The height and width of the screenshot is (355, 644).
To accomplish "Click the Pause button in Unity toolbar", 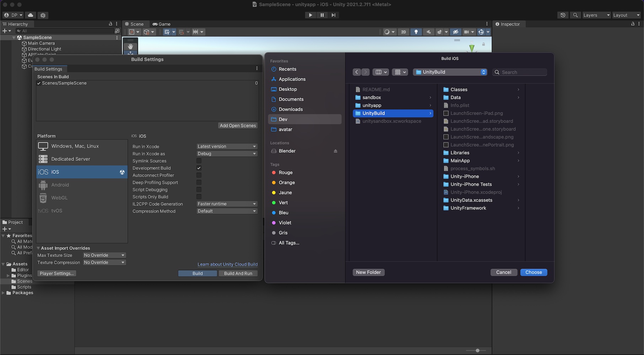I will click(x=322, y=15).
